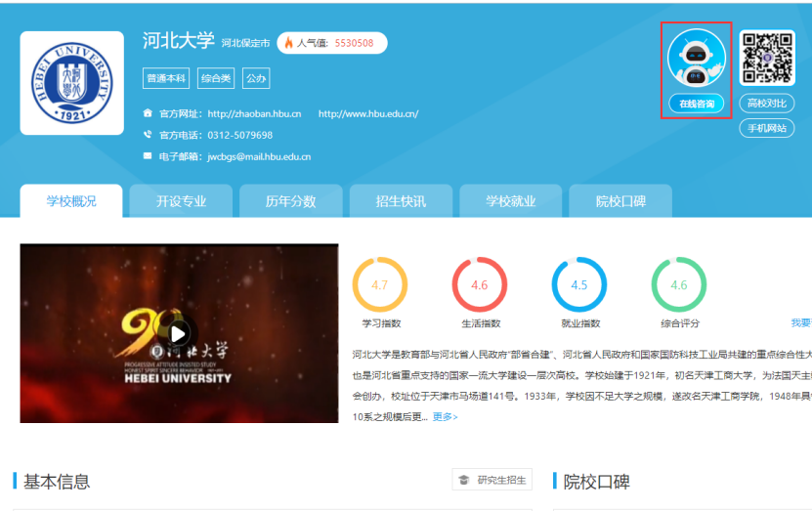This screenshot has height=511, width=812.
Task: Click the home icon beside 官方网址
Action: (x=148, y=113)
